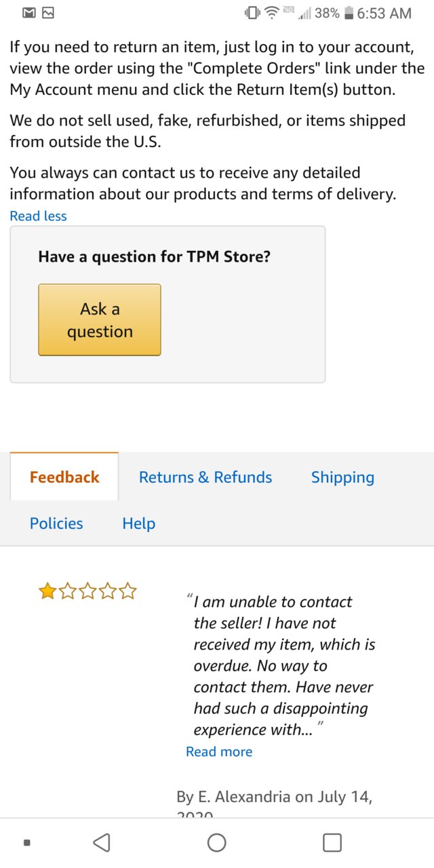The width and height of the screenshot is (434, 868).
Task: Click the Ask a question button
Action: (100, 319)
